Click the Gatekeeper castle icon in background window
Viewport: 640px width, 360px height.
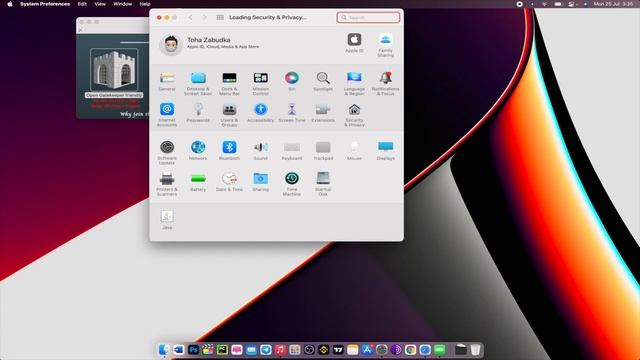pyautogui.click(x=114, y=70)
